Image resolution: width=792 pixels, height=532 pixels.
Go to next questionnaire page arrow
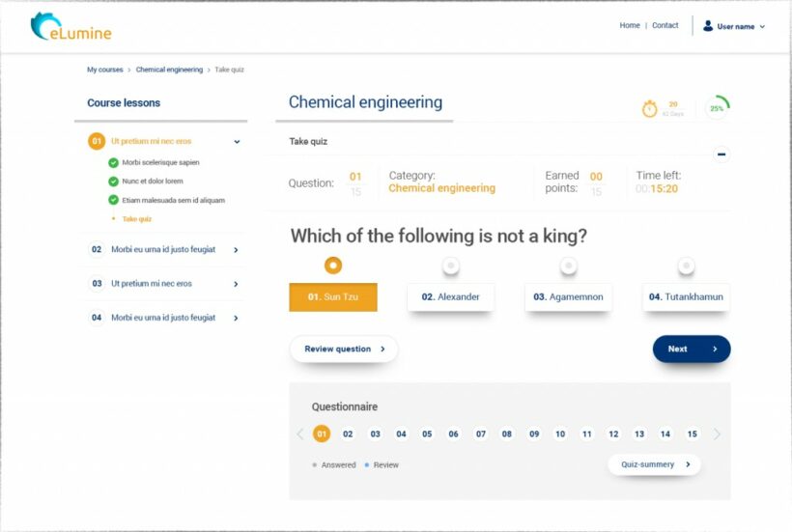(717, 434)
